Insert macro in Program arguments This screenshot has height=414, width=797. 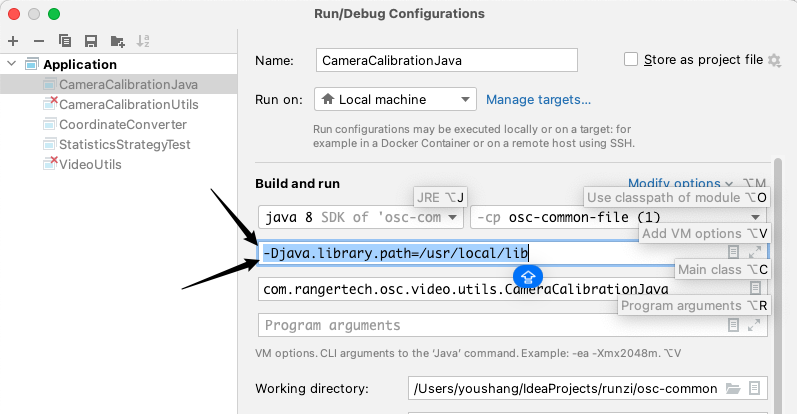pyautogui.click(x=733, y=325)
